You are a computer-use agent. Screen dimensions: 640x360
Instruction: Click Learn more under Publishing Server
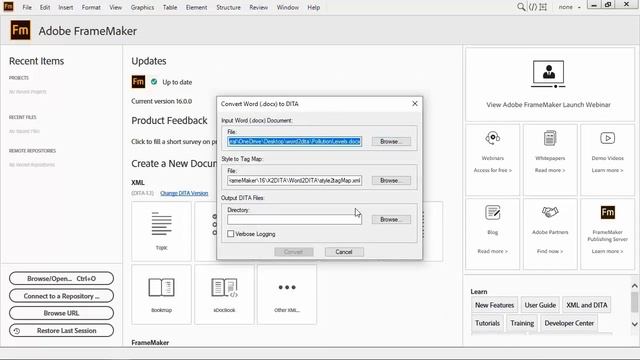pyautogui.click(x=607, y=251)
